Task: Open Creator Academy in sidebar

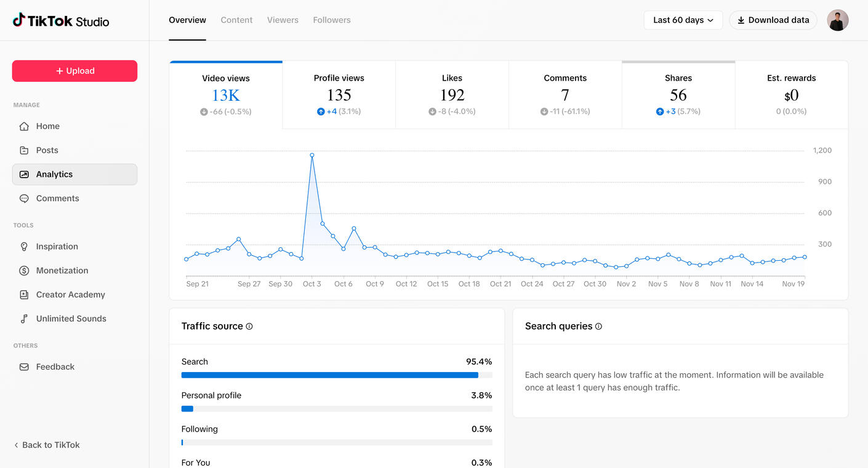Action: [70, 295]
